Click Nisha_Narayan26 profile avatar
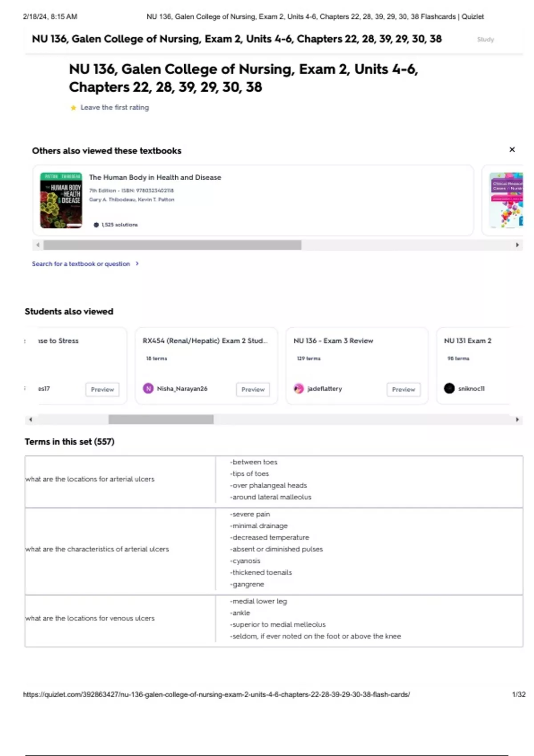534x756 pixels. pyautogui.click(x=148, y=388)
